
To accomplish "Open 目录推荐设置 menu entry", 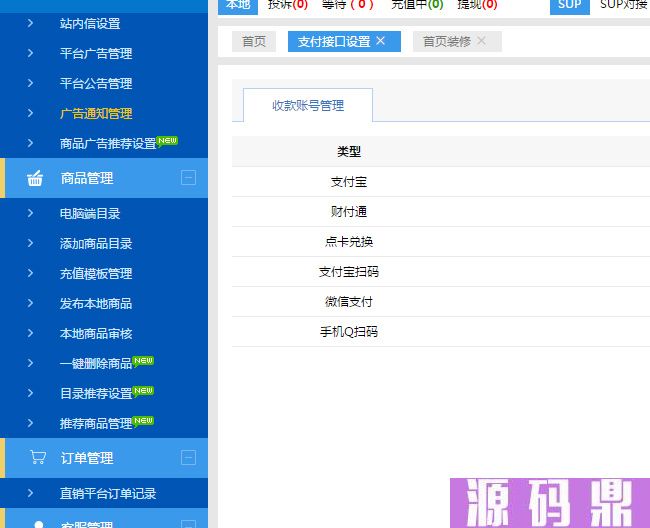I will point(96,393).
